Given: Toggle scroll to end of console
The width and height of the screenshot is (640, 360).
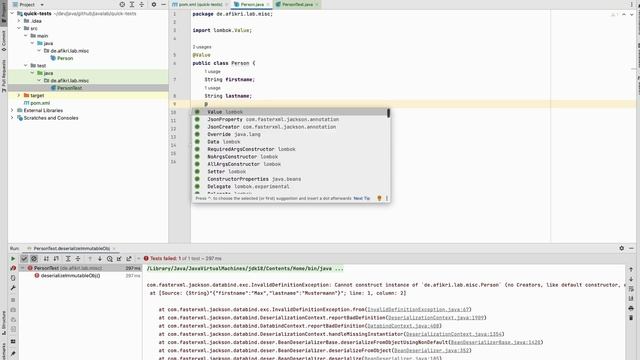Looking at the screenshot, I should click(631, 298).
